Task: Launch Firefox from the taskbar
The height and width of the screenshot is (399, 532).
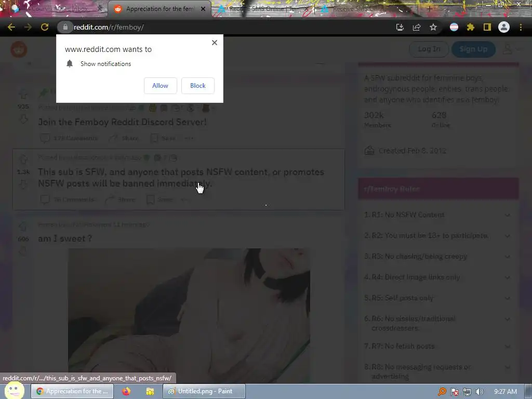Action: click(127, 391)
